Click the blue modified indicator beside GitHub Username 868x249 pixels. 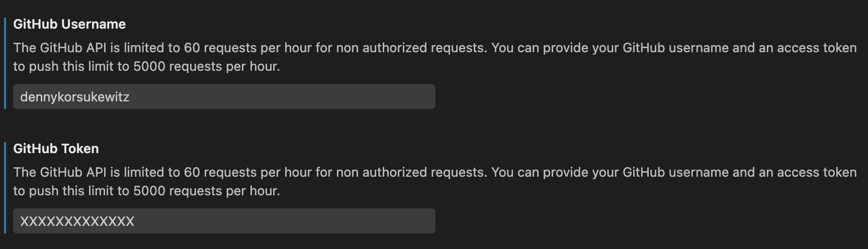coord(5,63)
